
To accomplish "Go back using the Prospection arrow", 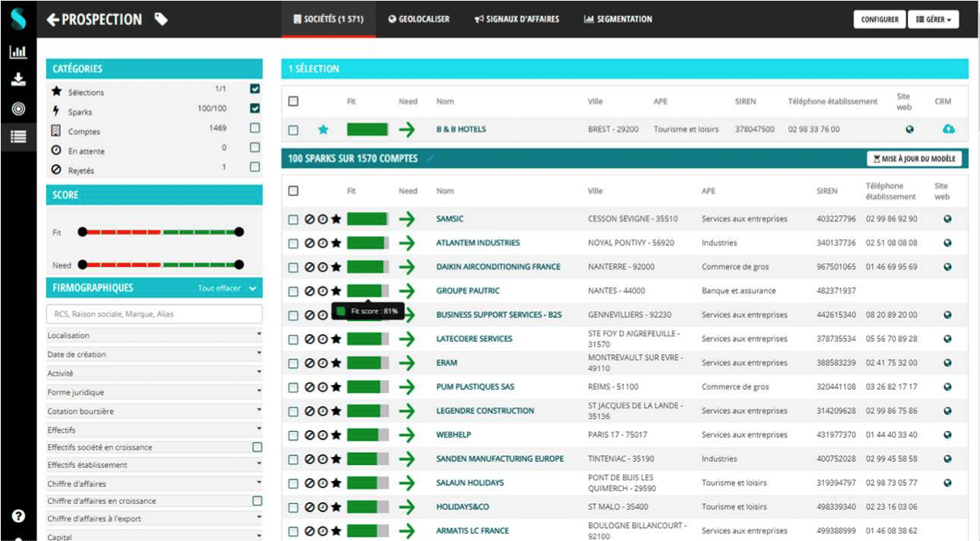I will 53,19.
